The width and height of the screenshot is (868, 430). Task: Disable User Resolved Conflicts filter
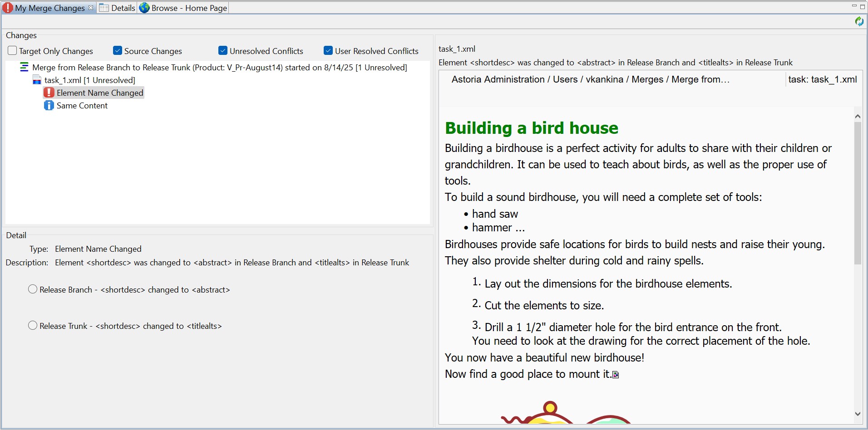point(328,51)
